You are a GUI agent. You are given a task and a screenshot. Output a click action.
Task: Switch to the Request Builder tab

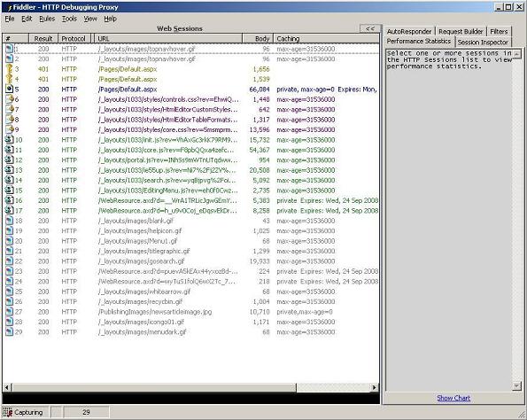click(461, 31)
